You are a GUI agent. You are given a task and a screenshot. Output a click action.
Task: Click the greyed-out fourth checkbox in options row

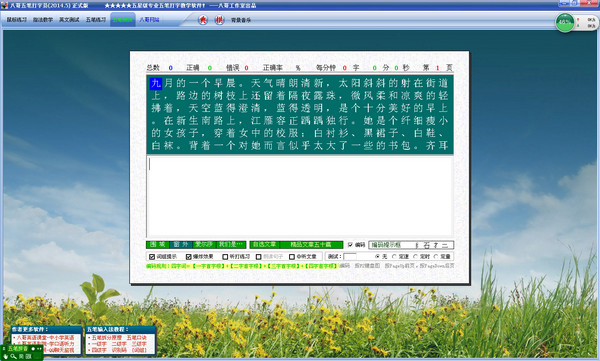(x=259, y=256)
